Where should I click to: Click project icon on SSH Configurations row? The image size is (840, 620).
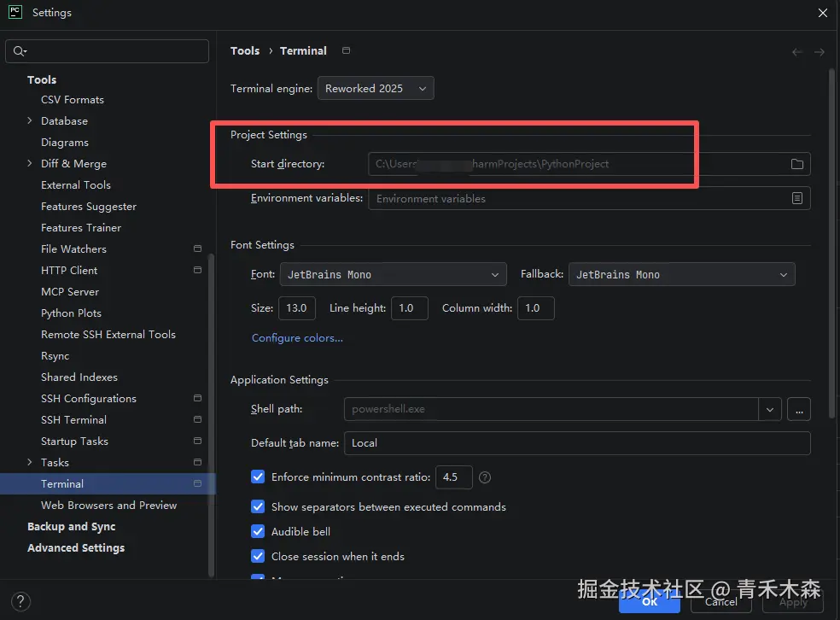198,398
